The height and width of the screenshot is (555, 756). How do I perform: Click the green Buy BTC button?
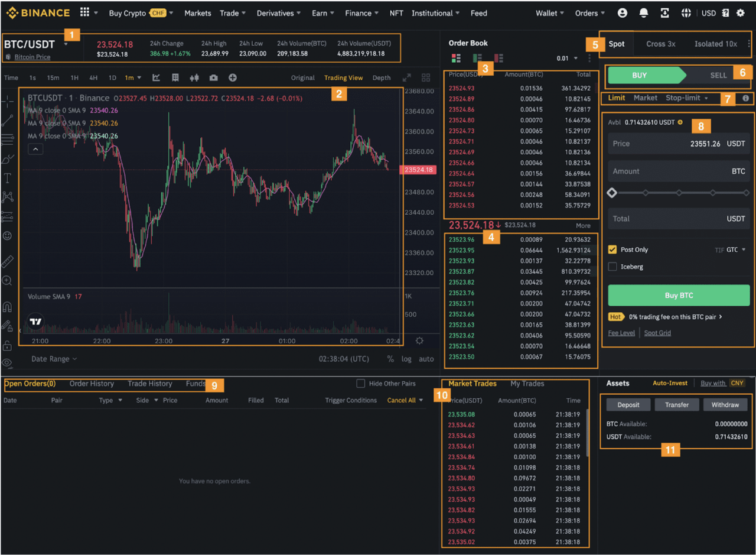coord(679,296)
